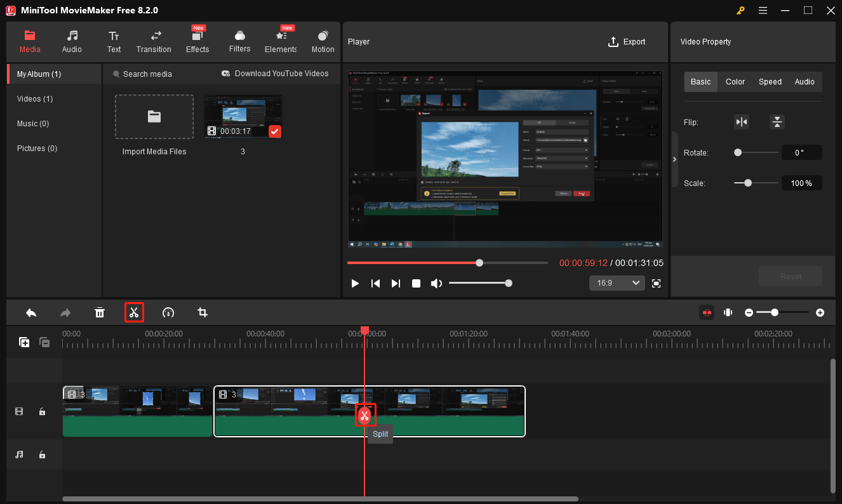
Task: Click the Crop tool icon
Action: 203,312
